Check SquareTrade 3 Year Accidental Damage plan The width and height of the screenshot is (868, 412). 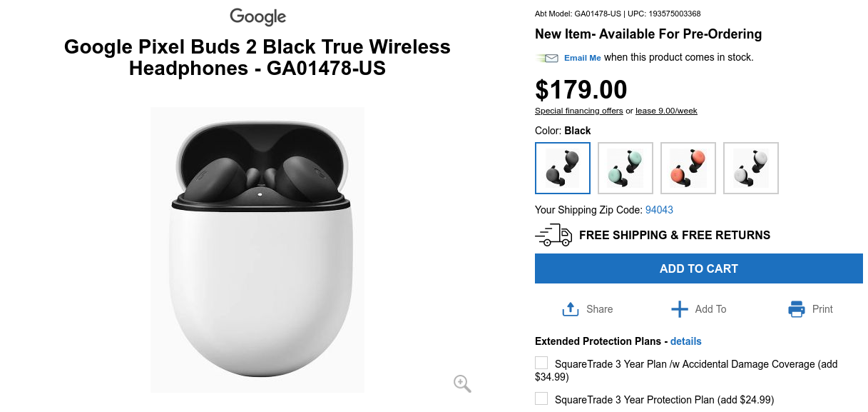coord(542,363)
